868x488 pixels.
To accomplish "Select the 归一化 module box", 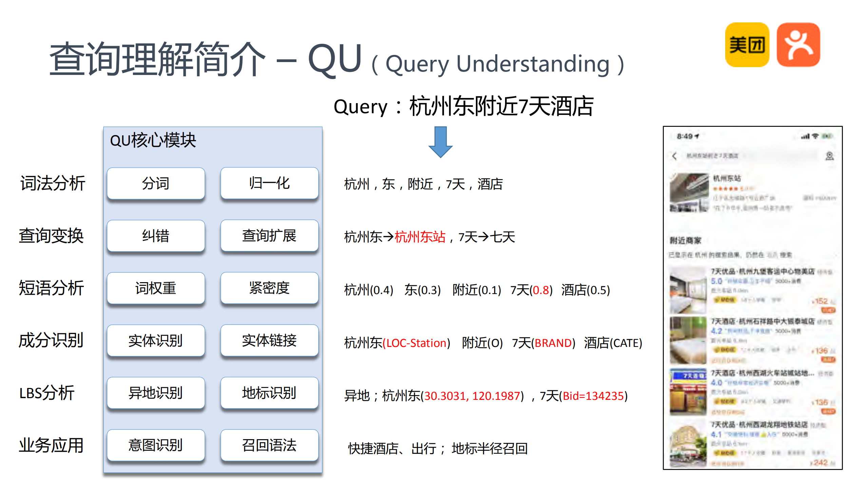I will [269, 183].
